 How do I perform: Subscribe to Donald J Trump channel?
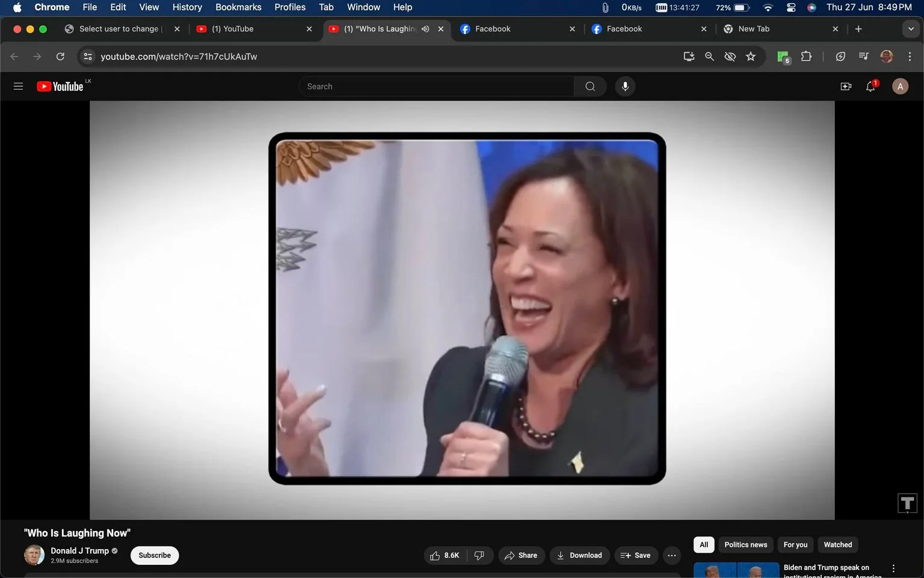(x=155, y=555)
